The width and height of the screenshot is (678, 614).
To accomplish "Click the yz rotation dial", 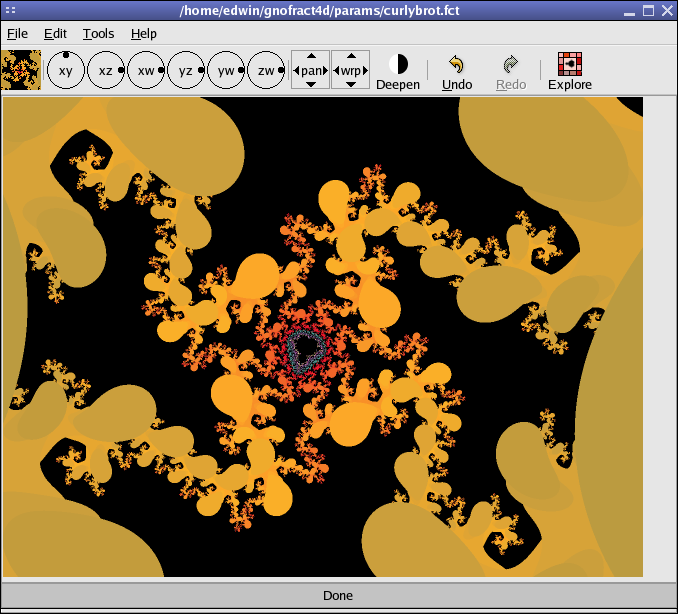I will [x=186, y=71].
